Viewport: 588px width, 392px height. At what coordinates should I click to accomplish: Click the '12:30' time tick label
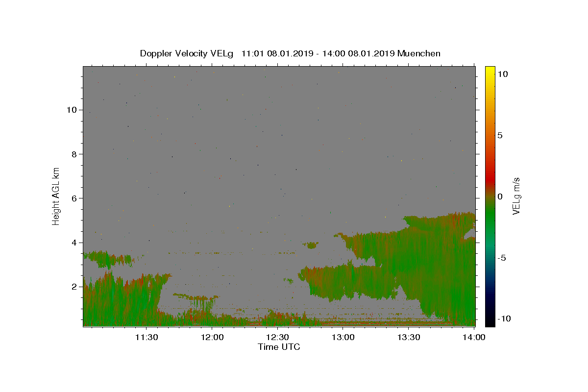(277, 337)
